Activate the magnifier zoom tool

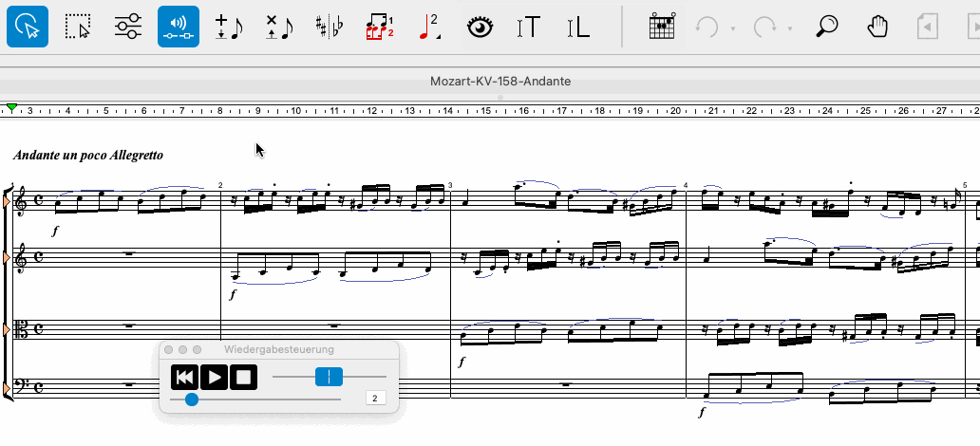(828, 27)
